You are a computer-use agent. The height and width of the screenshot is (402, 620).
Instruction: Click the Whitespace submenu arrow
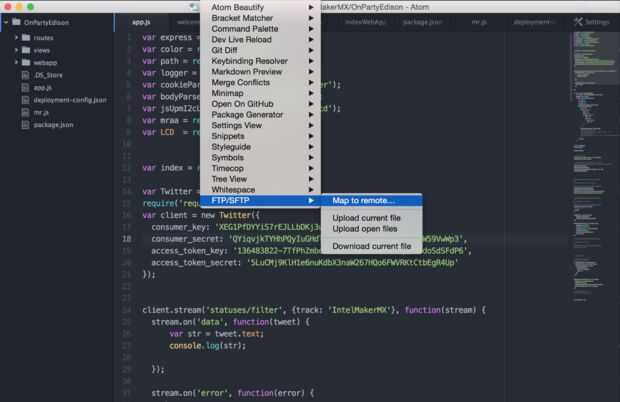point(311,190)
